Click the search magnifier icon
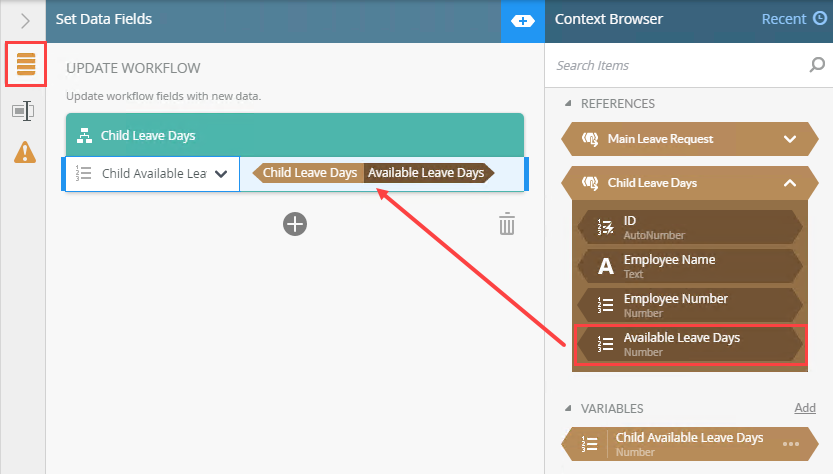833x474 pixels. click(x=817, y=65)
